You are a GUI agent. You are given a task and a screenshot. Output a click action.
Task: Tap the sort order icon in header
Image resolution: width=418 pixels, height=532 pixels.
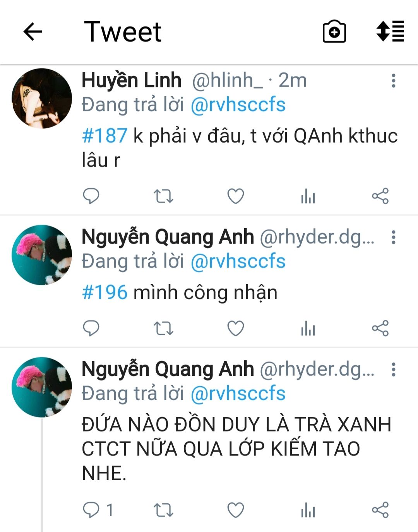[x=390, y=31]
